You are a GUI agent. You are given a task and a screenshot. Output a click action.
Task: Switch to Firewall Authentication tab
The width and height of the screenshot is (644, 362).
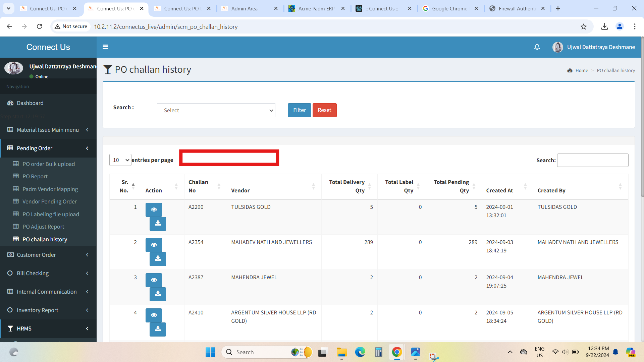click(518, 8)
